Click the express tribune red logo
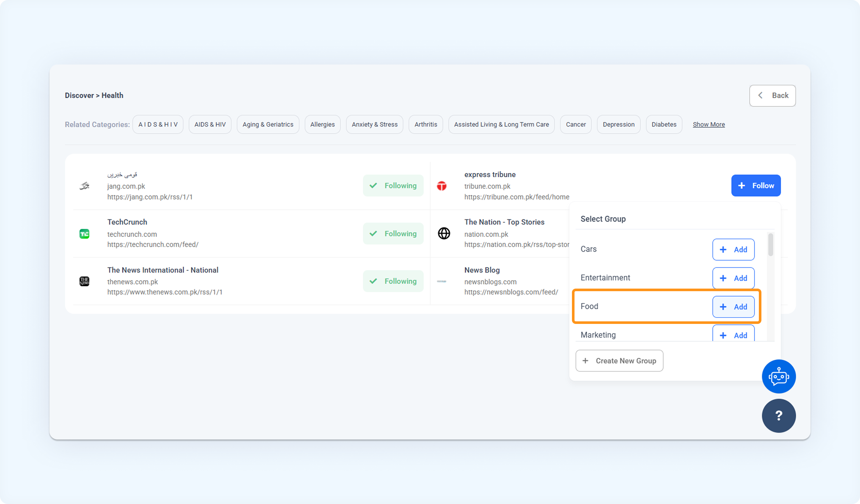This screenshot has width=860, height=504. pyautogui.click(x=442, y=186)
